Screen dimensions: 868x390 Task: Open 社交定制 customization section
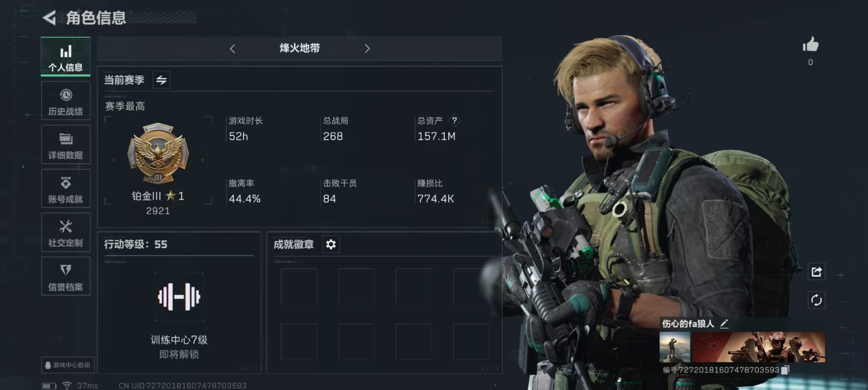(66, 232)
